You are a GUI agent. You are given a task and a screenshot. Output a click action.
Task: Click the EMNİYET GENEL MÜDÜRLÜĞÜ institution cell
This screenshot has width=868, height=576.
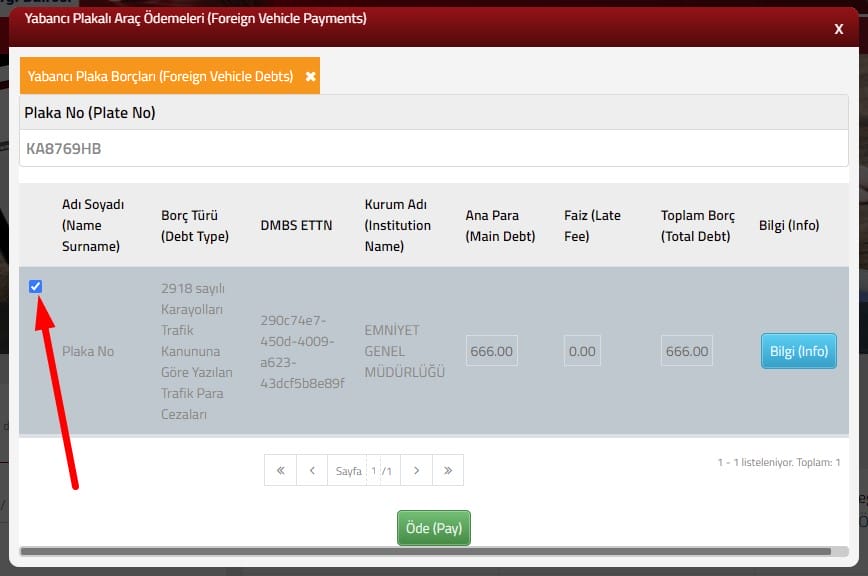click(404, 351)
